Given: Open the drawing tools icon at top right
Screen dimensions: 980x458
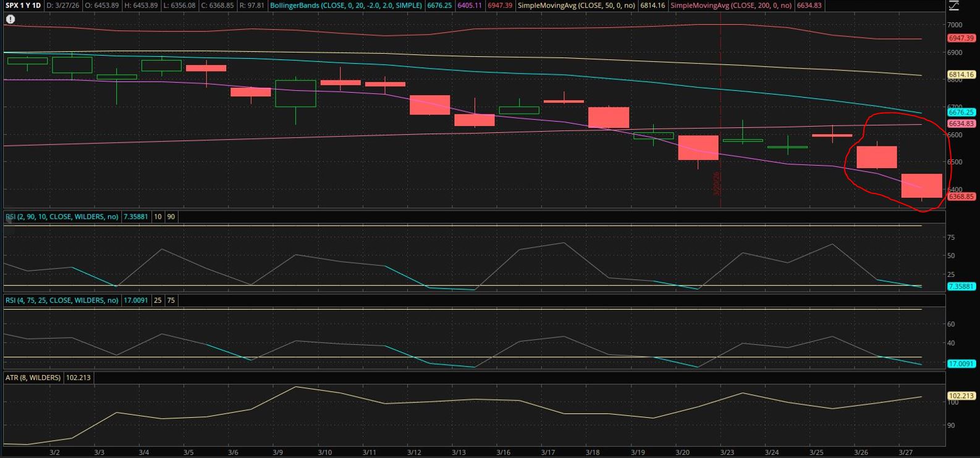Looking at the screenshot, I should click(955, 6).
